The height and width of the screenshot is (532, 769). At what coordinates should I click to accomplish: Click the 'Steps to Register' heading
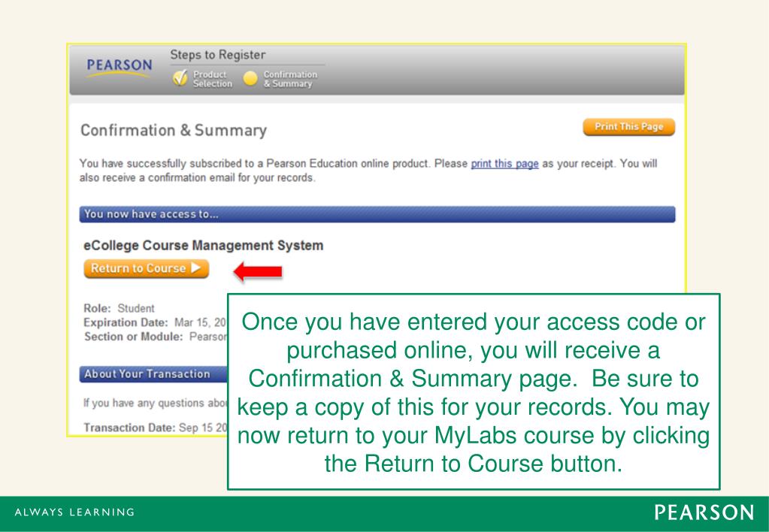click(218, 55)
